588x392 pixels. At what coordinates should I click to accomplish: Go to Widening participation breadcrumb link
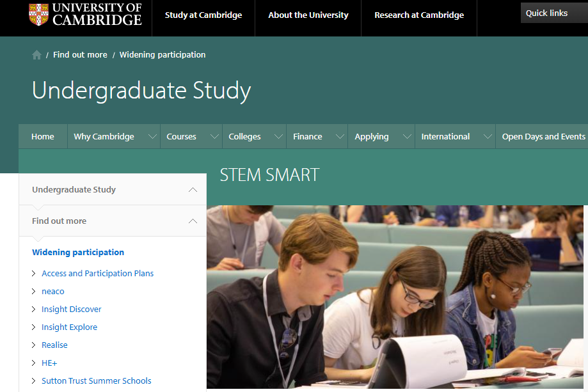[x=163, y=55]
